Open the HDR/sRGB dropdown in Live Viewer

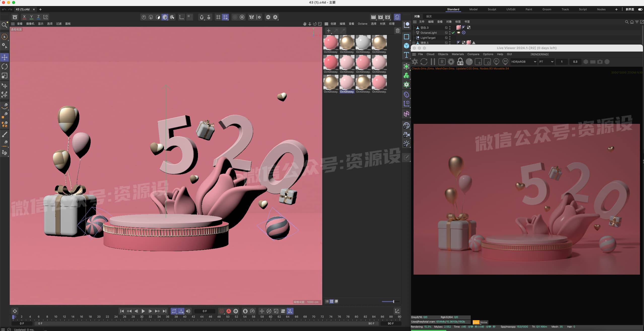[x=524, y=62]
